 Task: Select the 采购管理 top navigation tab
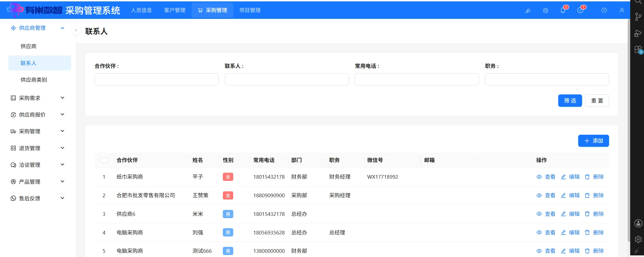(x=212, y=10)
